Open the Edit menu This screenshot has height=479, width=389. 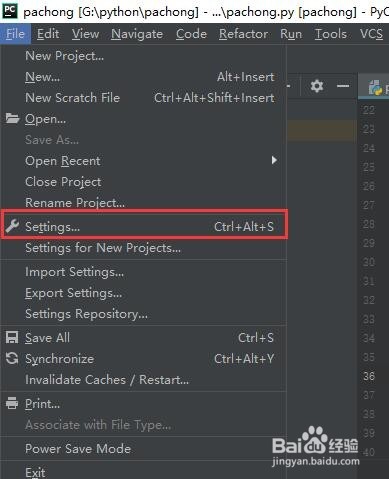pos(48,34)
